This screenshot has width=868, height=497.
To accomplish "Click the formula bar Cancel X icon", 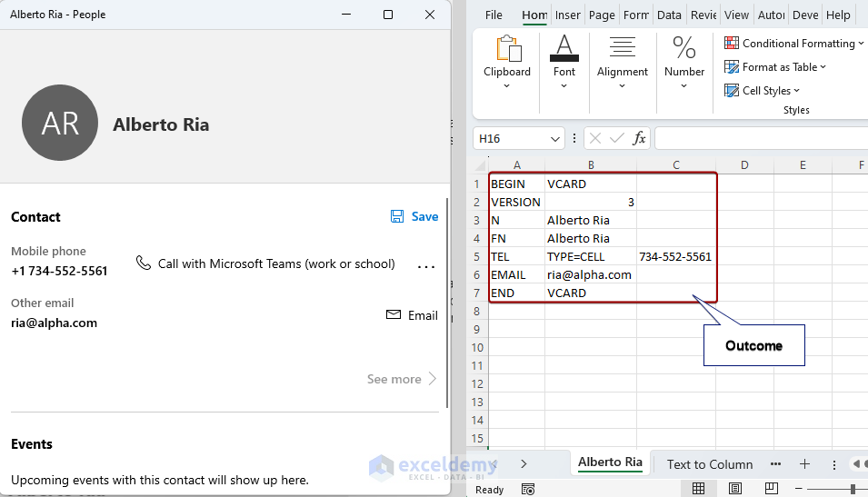I will tap(595, 138).
